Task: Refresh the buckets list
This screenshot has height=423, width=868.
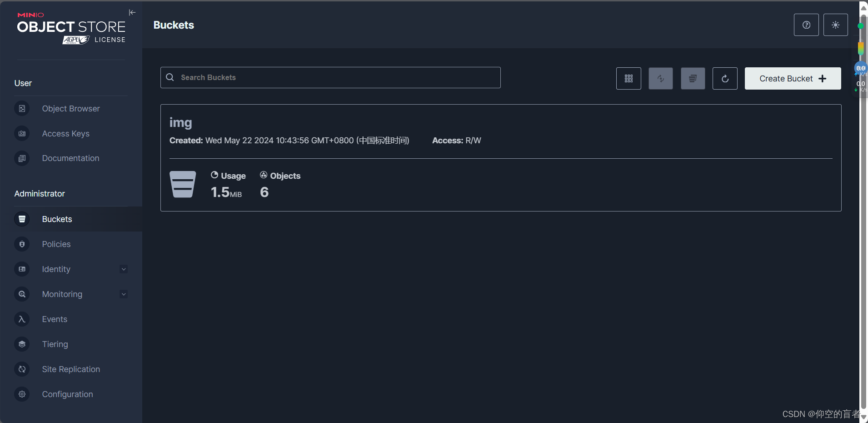Action: point(724,78)
